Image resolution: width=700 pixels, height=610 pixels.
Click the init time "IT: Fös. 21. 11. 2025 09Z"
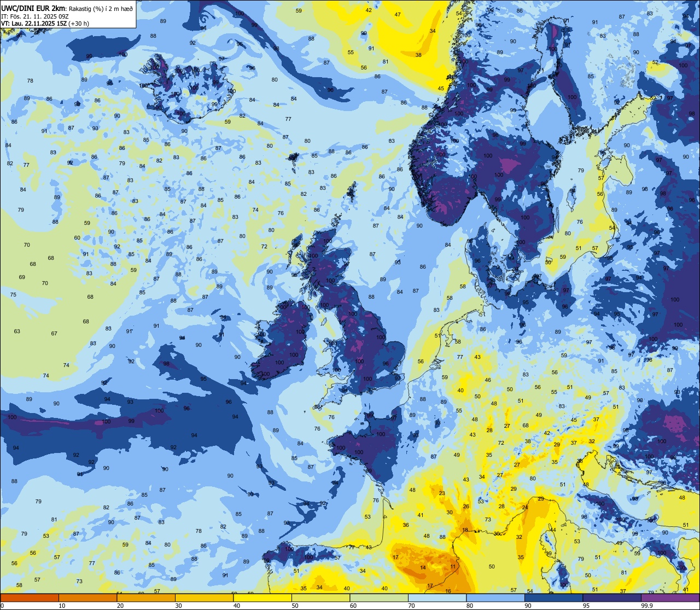click(34, 16)
